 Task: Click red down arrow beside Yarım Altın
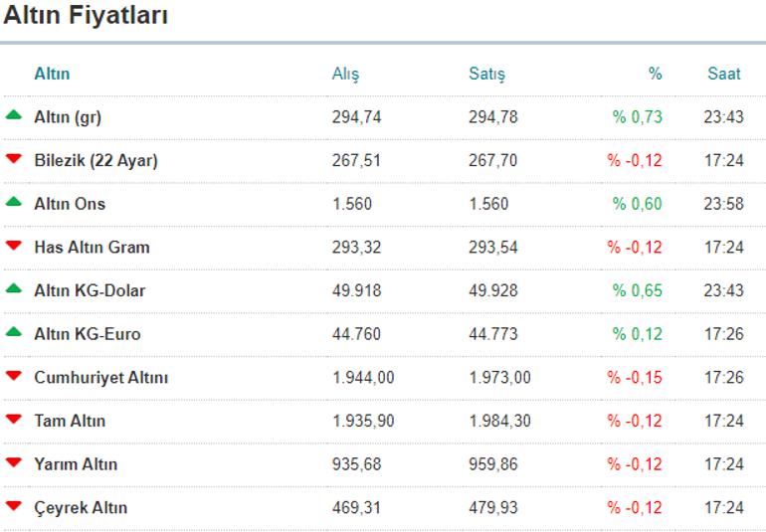(13, 462)
